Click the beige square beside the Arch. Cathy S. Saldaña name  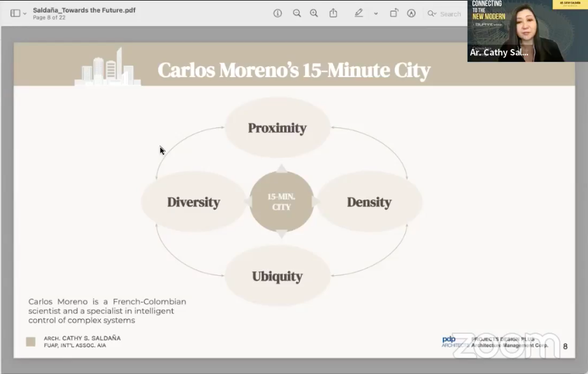(31, 342)
